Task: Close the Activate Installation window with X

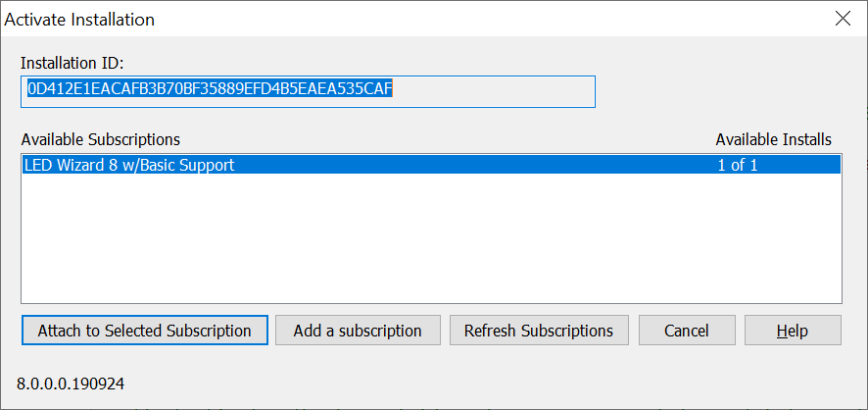Action: click(x=842, y=18)
